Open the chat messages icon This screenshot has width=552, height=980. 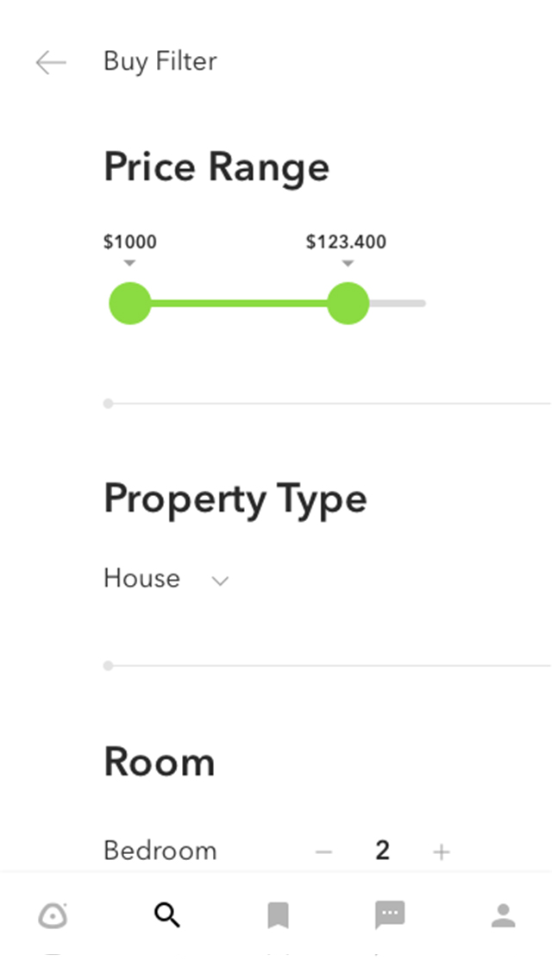tap(390, 915)
